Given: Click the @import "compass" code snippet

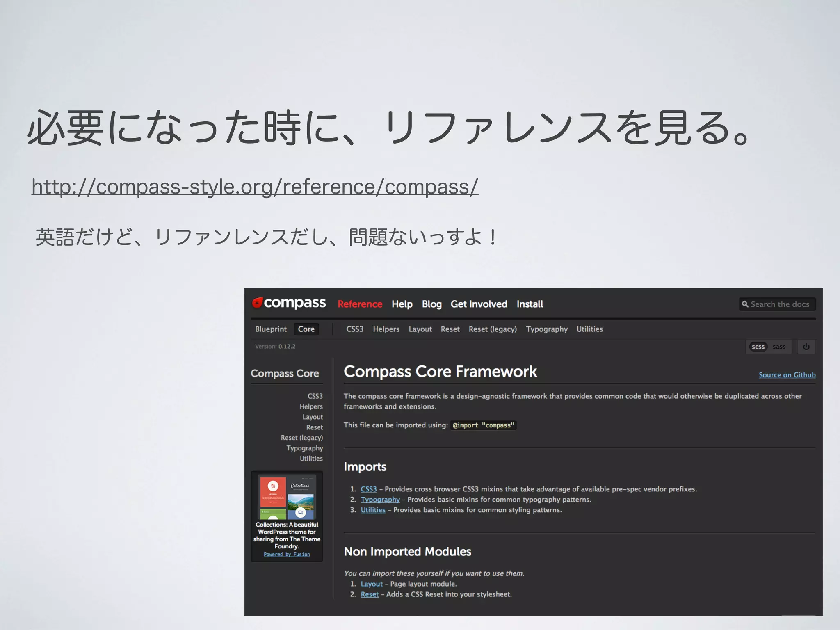Looking at the screenshot, I should click(x=483, y=425).
